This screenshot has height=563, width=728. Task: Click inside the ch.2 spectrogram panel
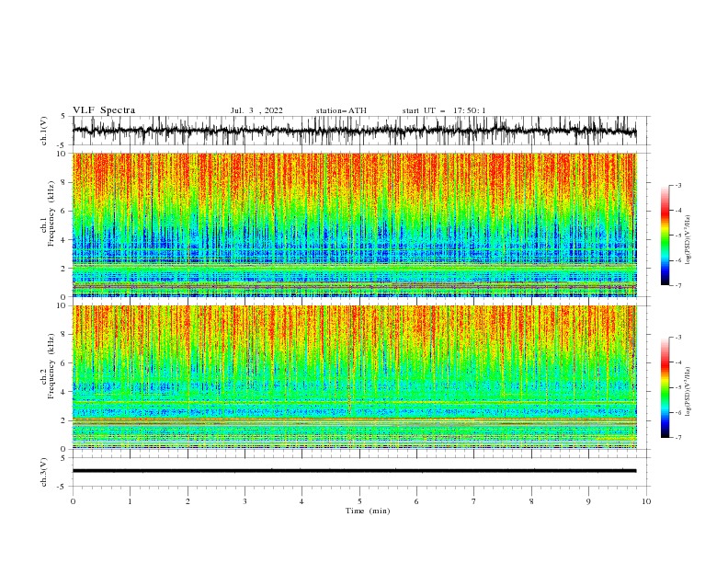click(354, 377)
